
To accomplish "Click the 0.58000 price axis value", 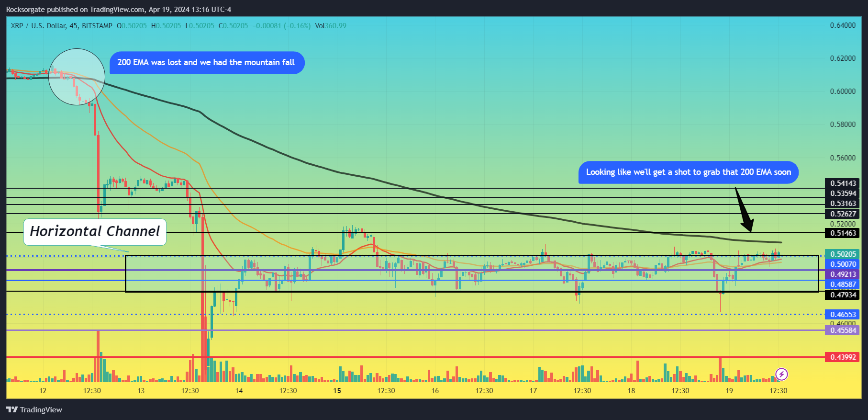I will coord(843,125).
